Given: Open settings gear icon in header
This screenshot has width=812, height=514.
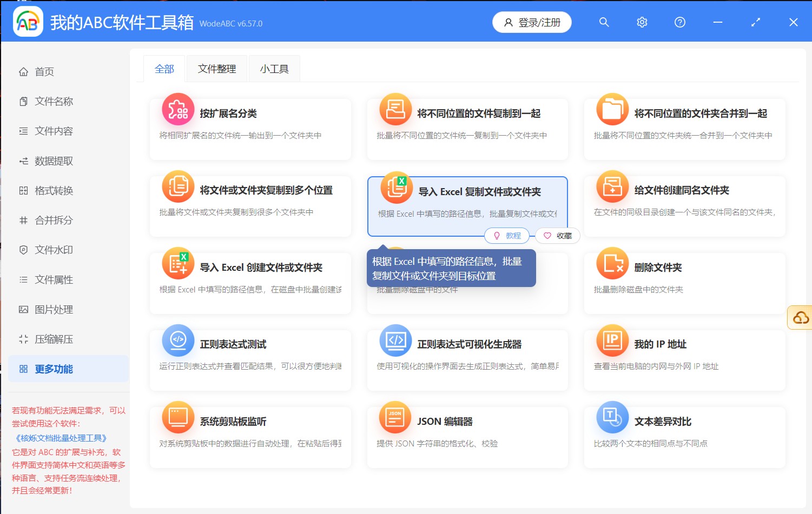Looking at the screenshot, I should click(x=642, y=22).
